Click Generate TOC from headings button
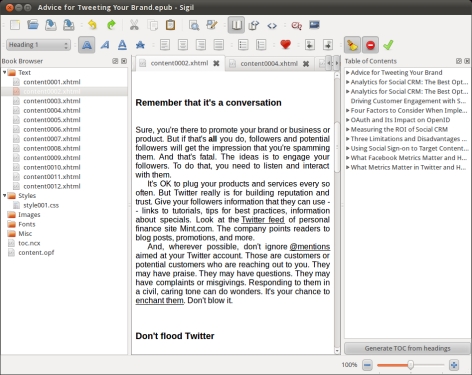Image resolution: width=472 pixels, height=375 pixels. tap(407, 348)
